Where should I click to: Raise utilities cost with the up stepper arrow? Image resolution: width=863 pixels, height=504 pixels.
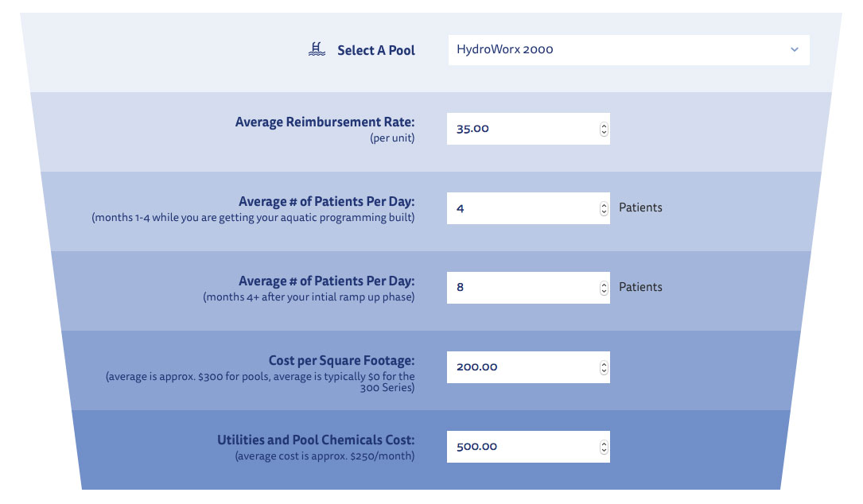pyautogui.click(x=604, y=444)
